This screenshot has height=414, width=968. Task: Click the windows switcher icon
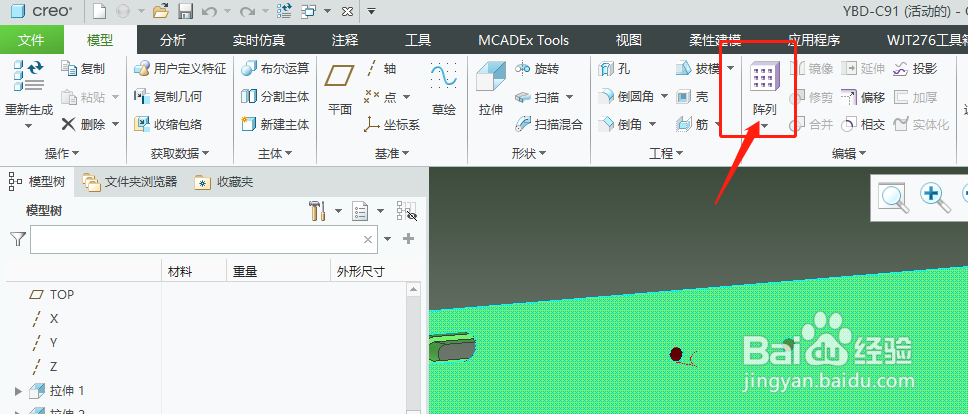click(x=309, y=11)
